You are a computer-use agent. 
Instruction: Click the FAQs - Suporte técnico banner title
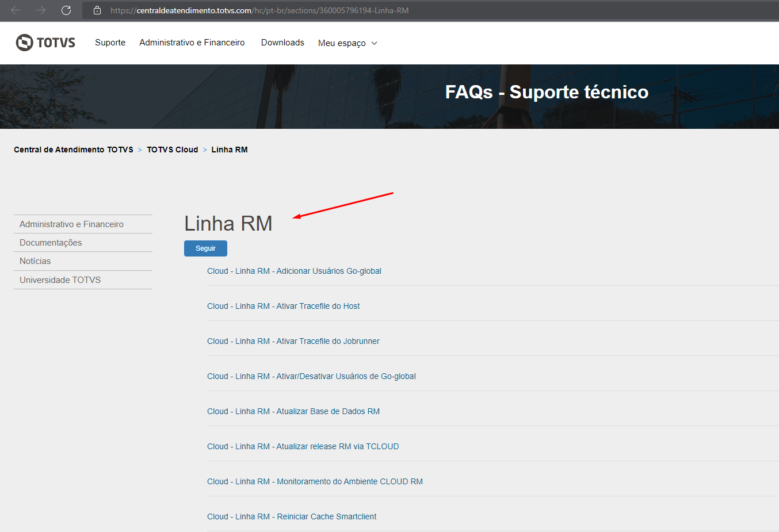547,92
